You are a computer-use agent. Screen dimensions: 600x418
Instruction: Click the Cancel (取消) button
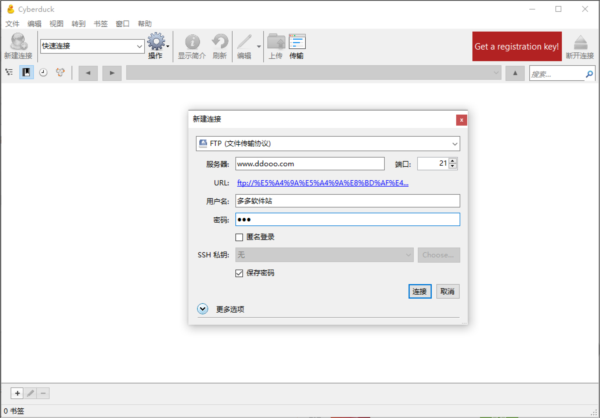448,292
